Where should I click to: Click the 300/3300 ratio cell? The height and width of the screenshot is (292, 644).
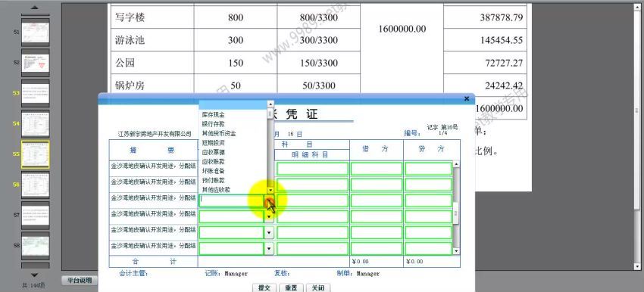318,40
